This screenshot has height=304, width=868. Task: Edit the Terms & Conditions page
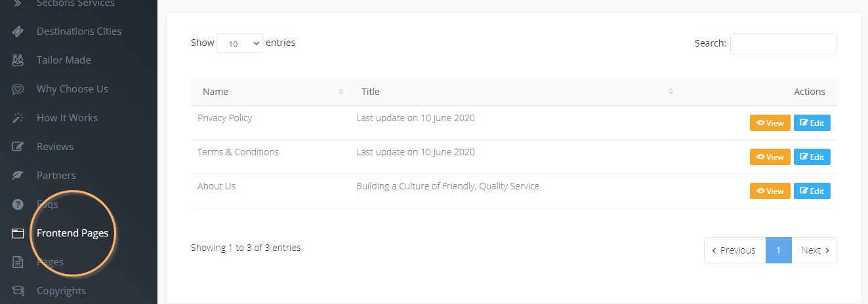click(x=812, y=157)
